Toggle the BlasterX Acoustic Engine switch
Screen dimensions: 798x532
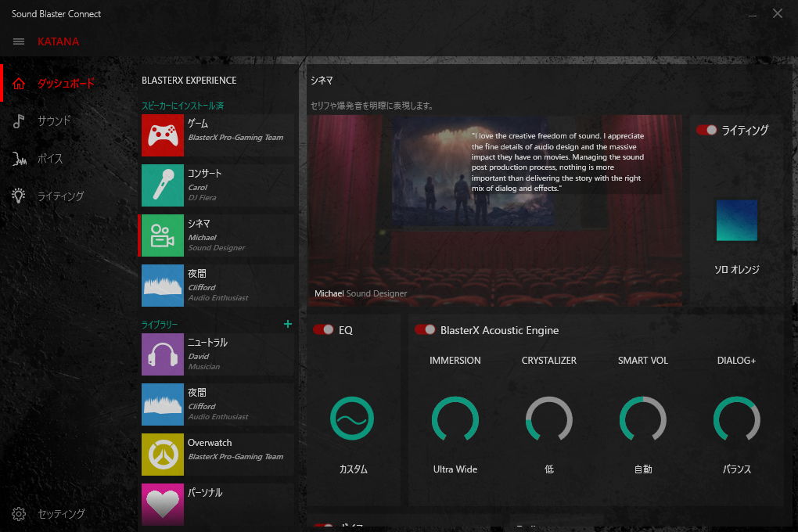(x=425, y=330)
